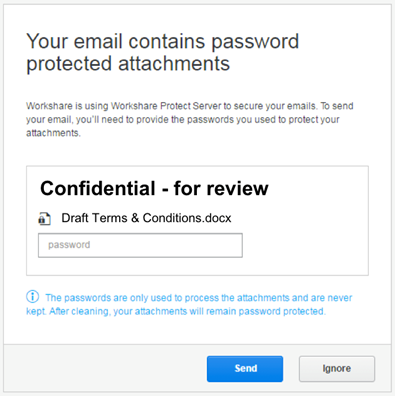Screen dimensions: 395x396
Task: Click the 'Your email contains password' title line
Action: click(x=163, y=41)
